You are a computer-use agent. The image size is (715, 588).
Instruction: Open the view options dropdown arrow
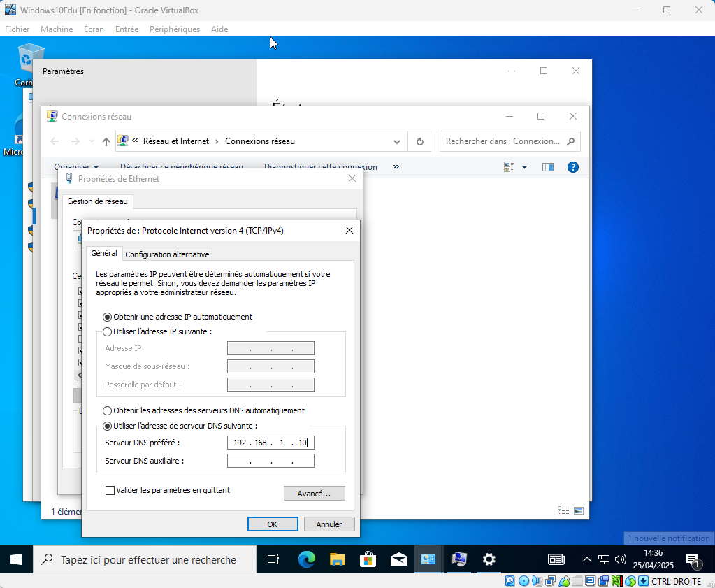click(524, 167)
